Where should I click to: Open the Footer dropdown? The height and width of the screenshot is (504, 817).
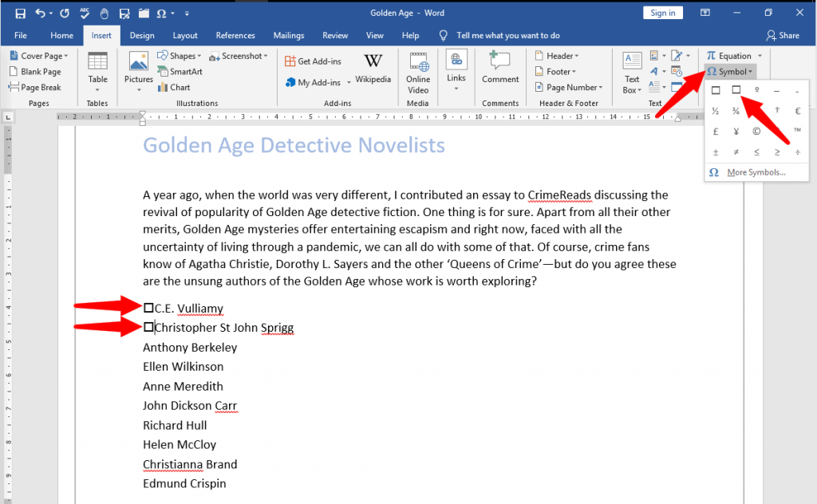(555, 71)
